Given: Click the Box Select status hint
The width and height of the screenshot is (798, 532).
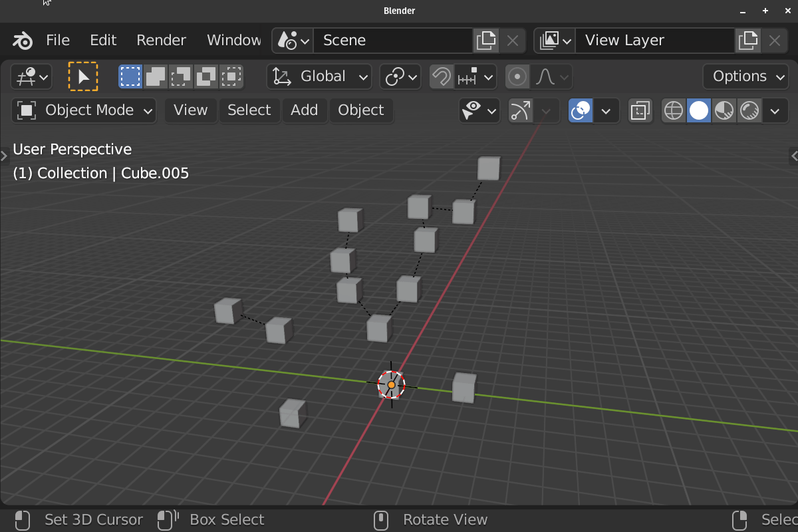Looking at the screenshot, I should [x=211, y=520].
